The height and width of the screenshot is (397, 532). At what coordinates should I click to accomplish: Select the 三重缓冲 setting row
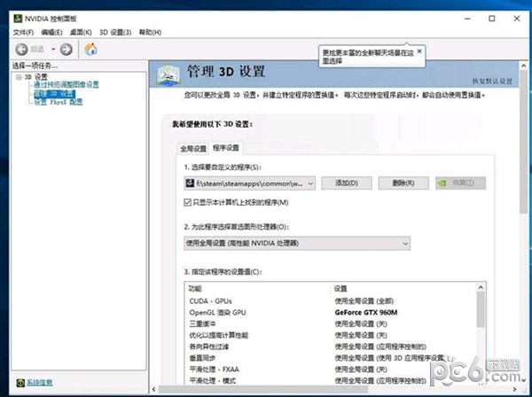331,323
